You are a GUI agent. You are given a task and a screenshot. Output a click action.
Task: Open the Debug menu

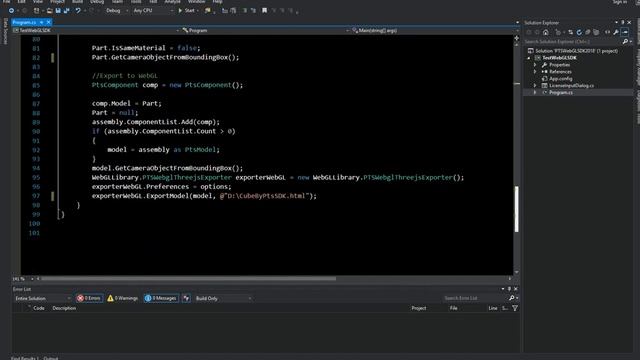pos(97,2)
